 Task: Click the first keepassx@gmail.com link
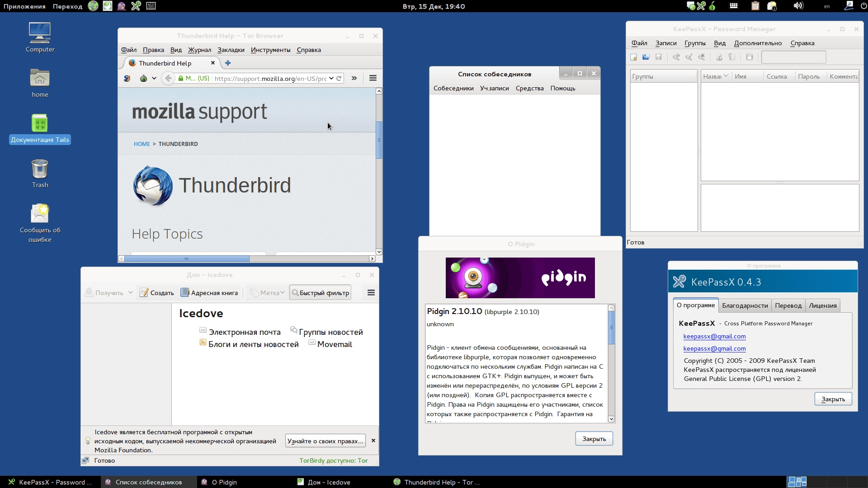[x=714, y=337]
